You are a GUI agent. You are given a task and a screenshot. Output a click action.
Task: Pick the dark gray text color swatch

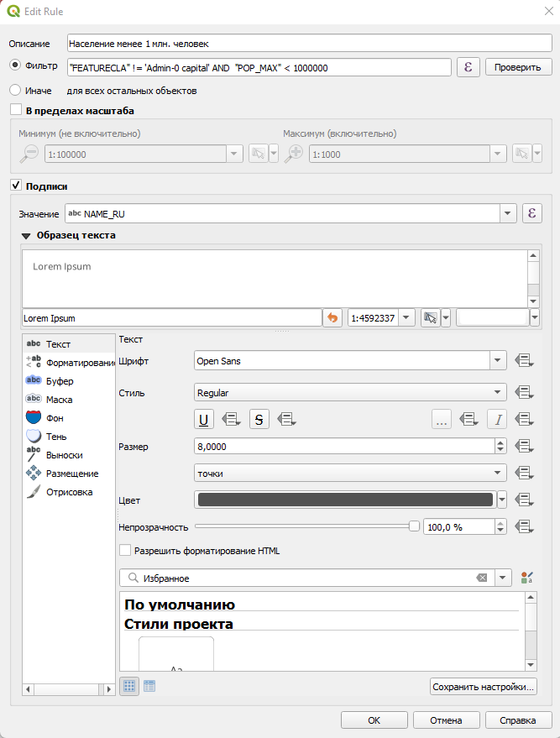[345, 500]
